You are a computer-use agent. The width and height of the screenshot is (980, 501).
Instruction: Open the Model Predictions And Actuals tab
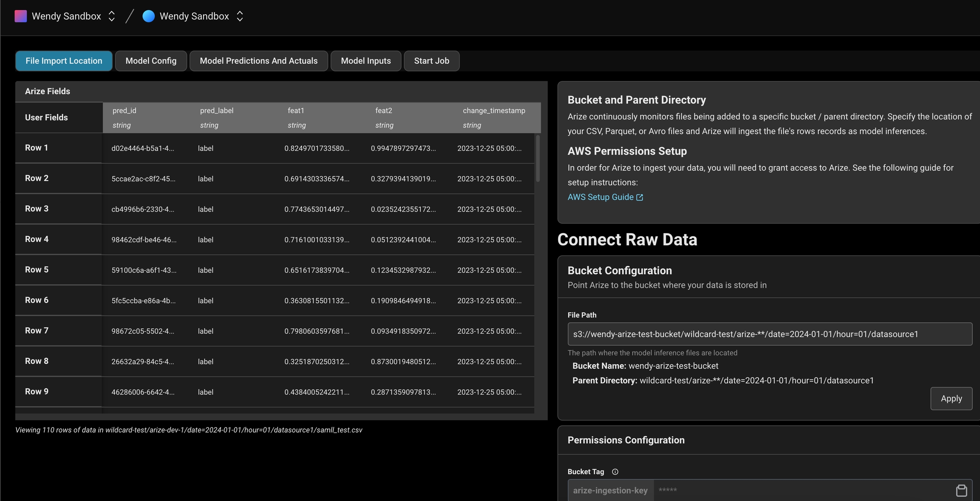pos(259,61)
